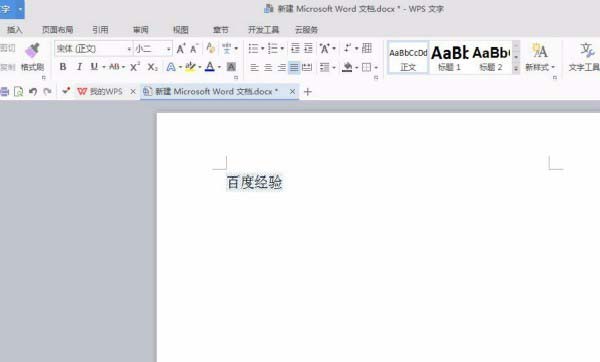This screenshot has height=362, width=600.
Task: Open the 开发工具 ribbon tab
Action: (x=263, y=30)
